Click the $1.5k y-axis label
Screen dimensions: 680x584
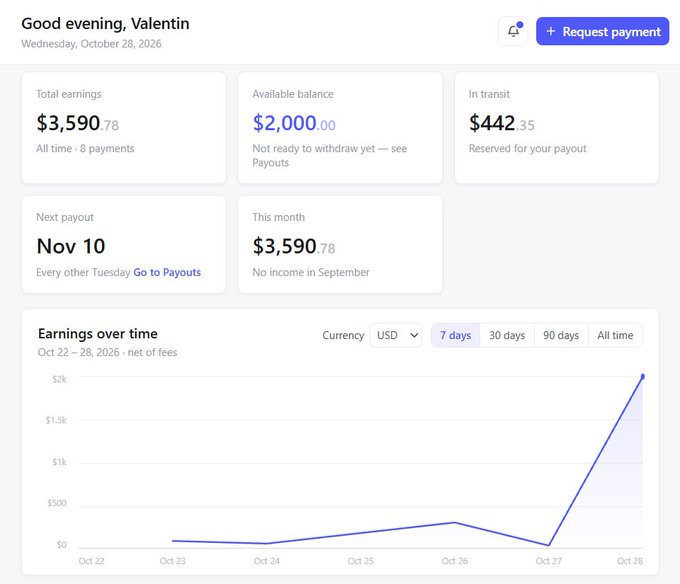56,420
